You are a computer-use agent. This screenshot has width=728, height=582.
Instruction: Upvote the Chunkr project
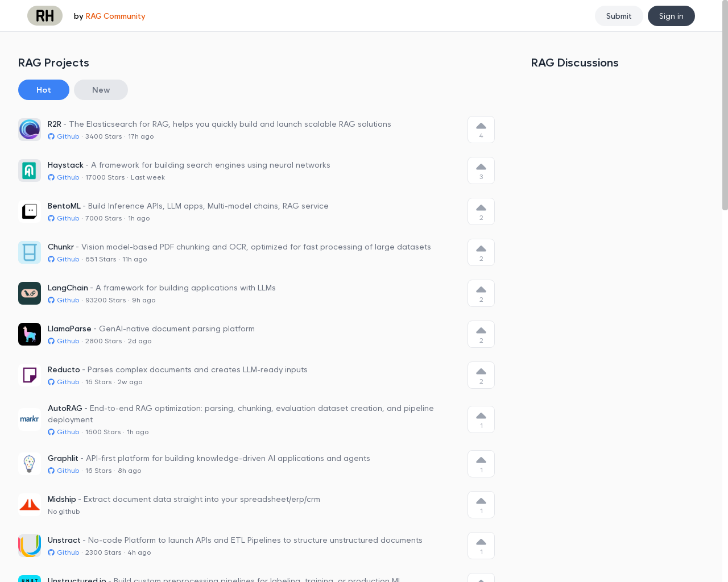(x=481, y=252)
